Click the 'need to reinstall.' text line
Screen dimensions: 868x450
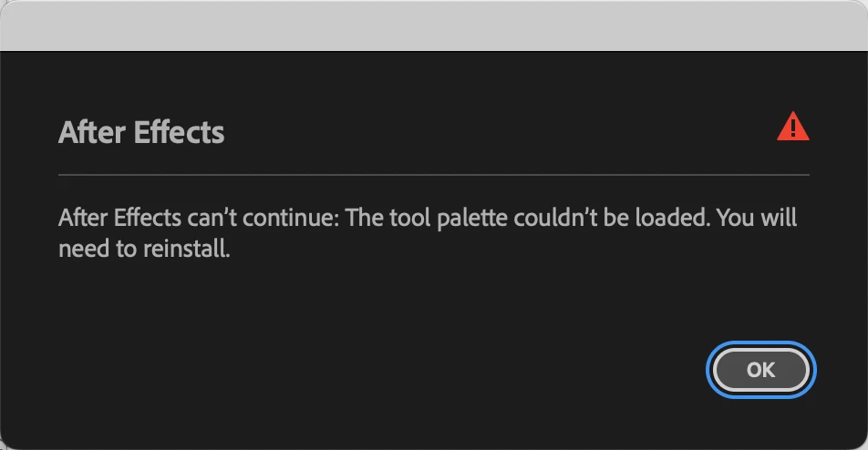tap(144, 249)
